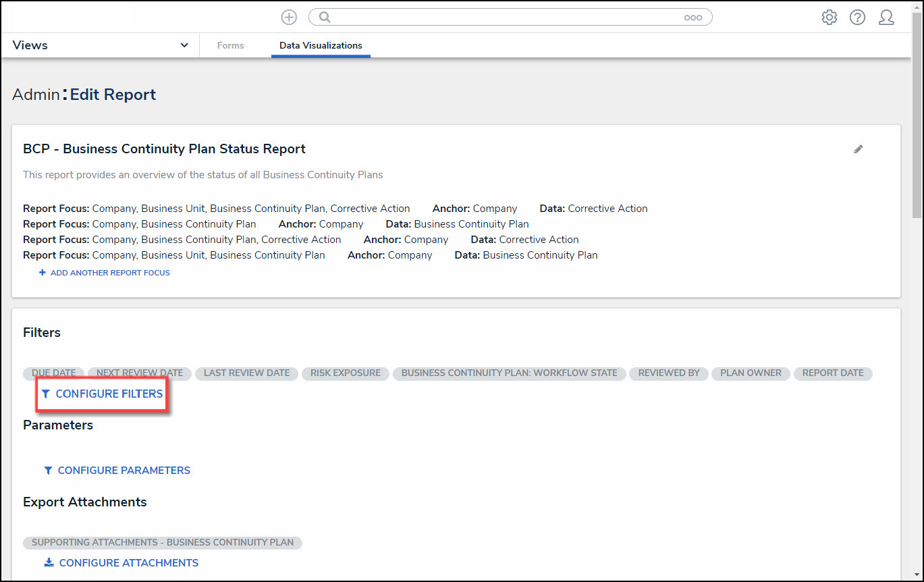Click the plus create-new icon

point(289,18)
